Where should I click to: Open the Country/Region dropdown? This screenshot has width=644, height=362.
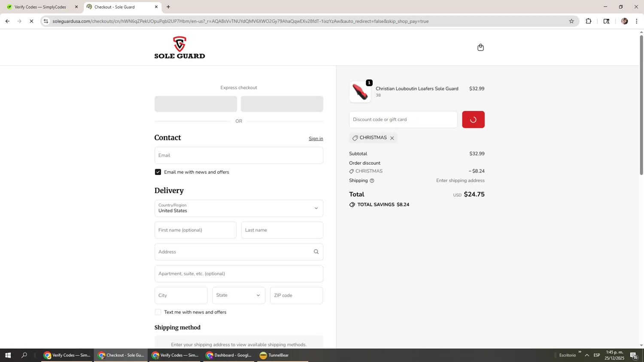[x=239, y=208]
